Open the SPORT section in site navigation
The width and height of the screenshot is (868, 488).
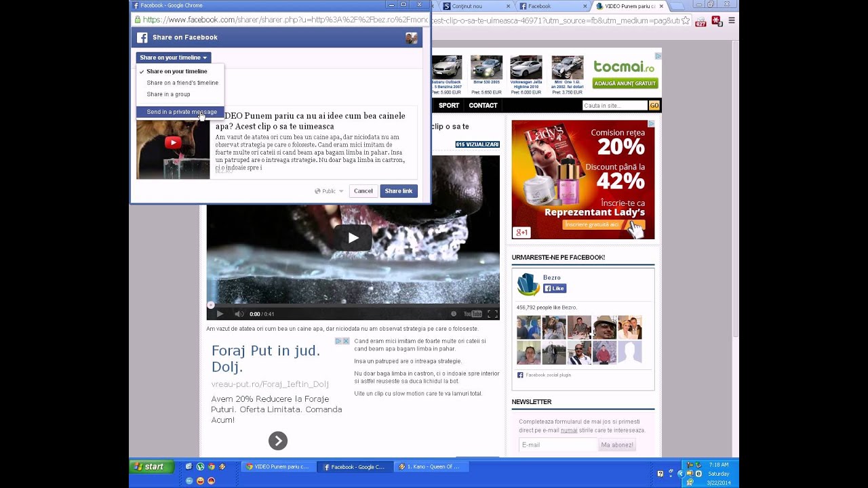point(449,106)
